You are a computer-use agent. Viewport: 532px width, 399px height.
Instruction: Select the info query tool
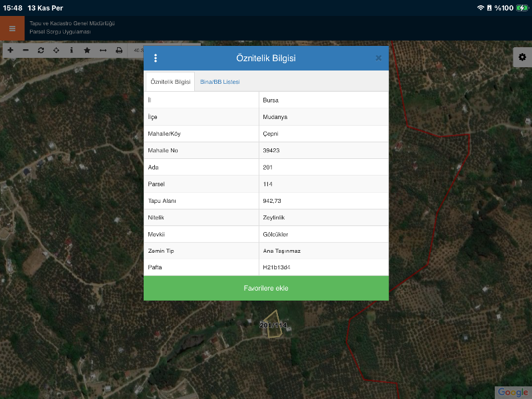72,51
